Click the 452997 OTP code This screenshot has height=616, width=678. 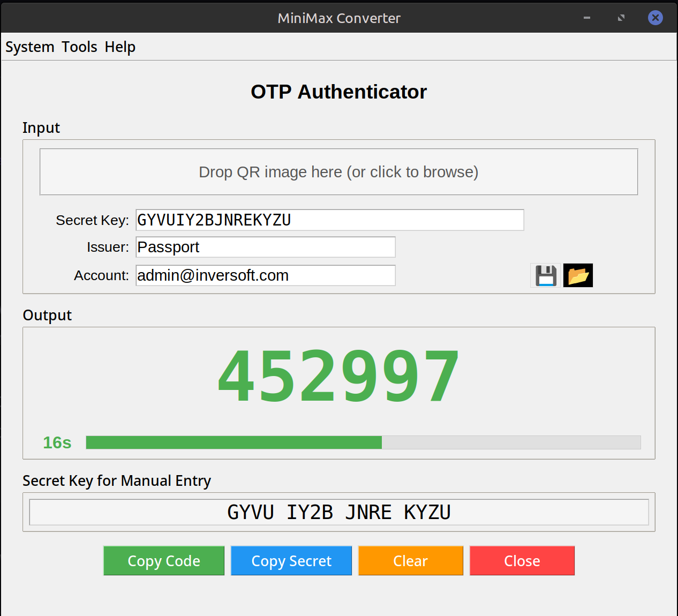[338, 376]
